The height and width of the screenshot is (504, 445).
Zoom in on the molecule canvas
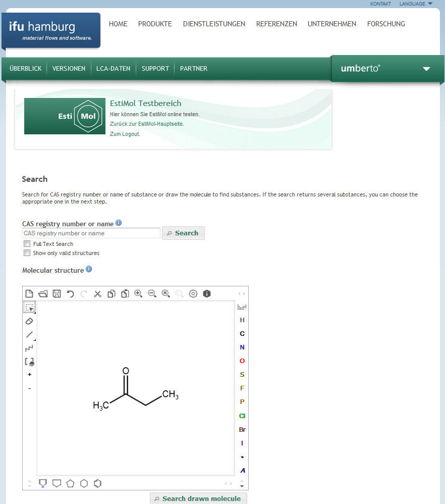pos(138,293)
